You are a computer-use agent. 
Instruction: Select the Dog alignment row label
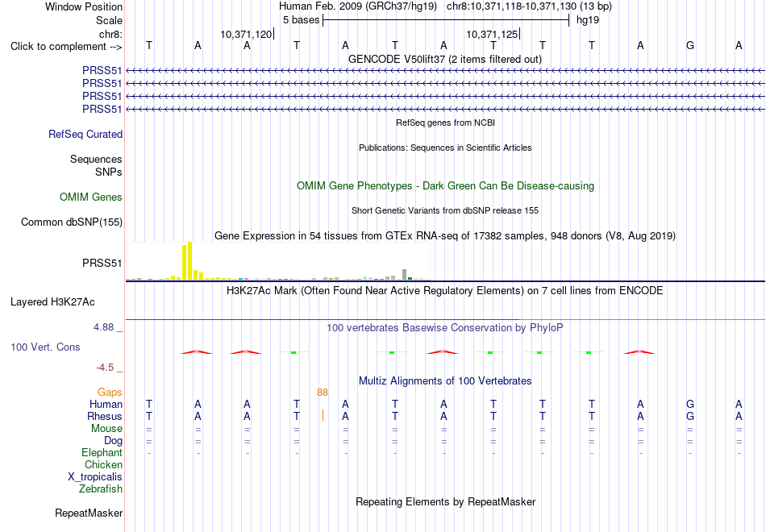113,441
